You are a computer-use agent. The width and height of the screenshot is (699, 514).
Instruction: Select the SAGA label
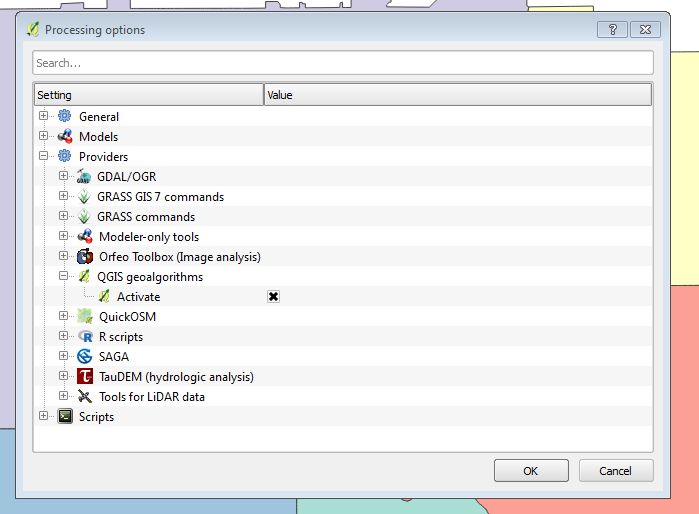click(x=114, y=357)
